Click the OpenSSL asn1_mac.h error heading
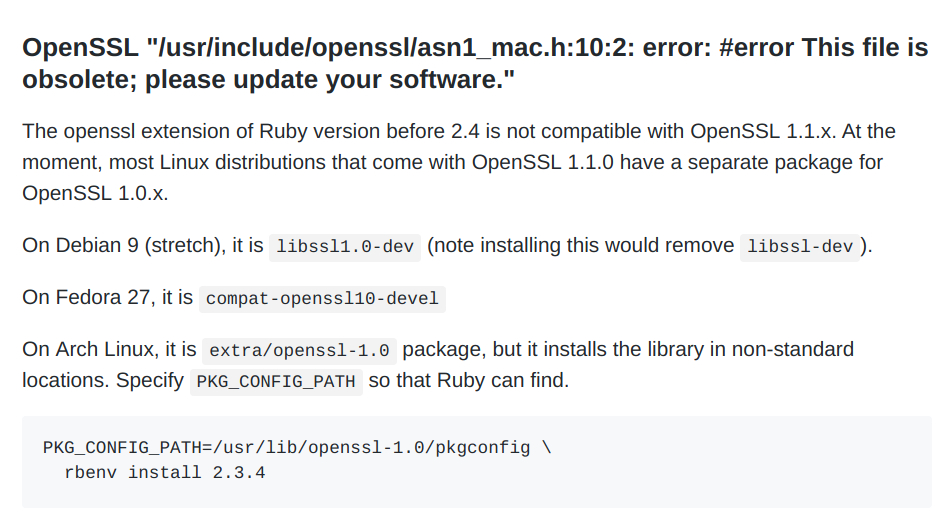 tap(475, 63)
